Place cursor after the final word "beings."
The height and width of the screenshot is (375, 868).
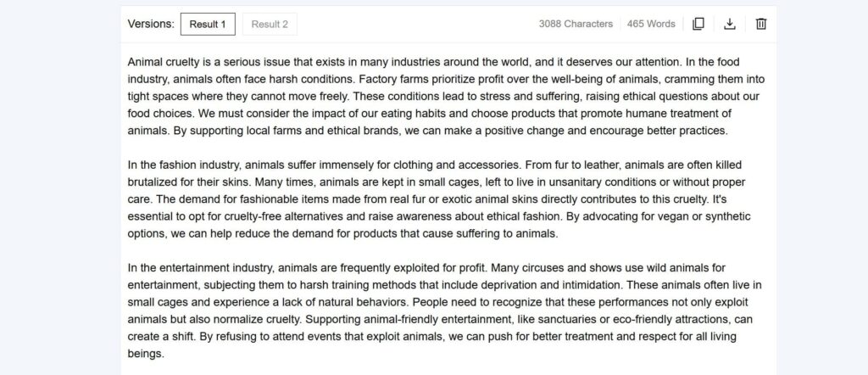[165, 354]
